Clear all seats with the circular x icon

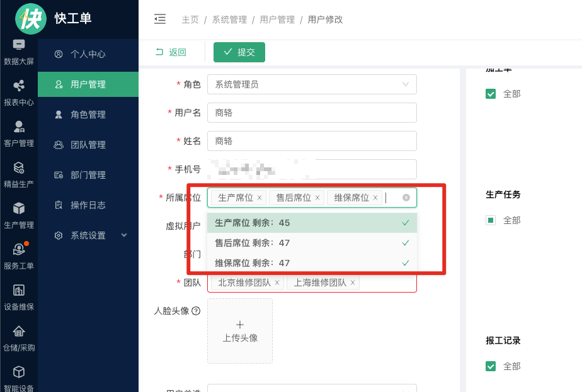coord(406,198)
